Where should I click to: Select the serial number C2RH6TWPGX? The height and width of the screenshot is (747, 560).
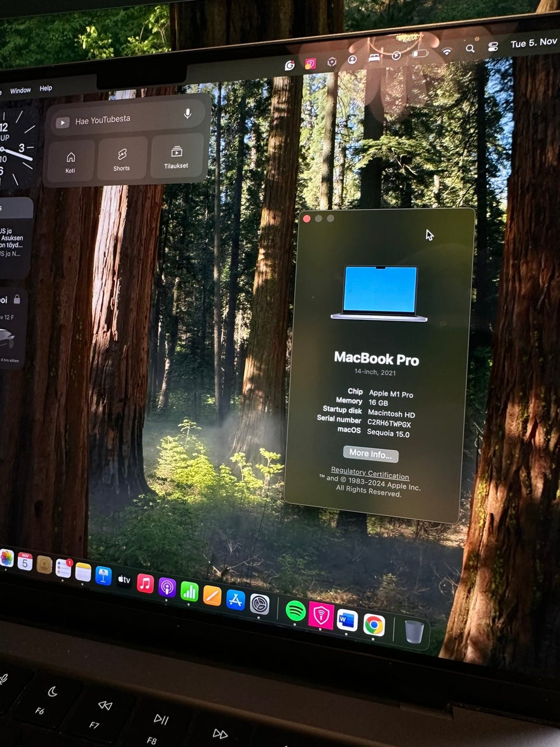point(389,423)
